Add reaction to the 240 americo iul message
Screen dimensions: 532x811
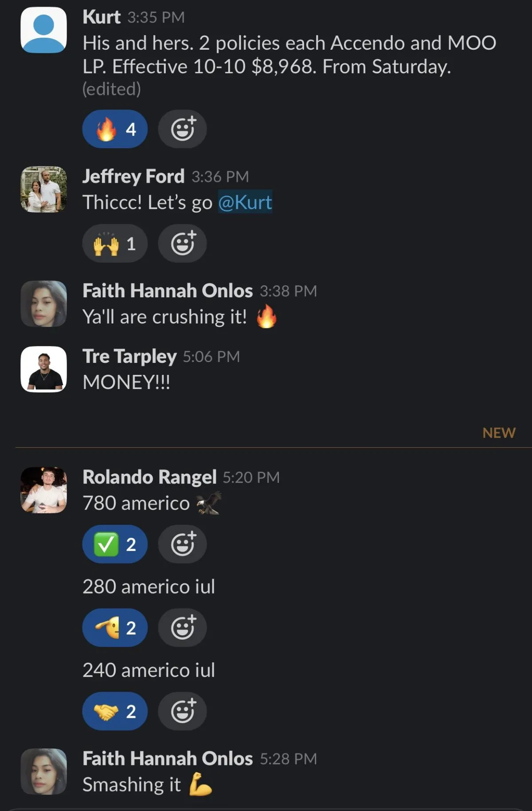tap(182, 711)
